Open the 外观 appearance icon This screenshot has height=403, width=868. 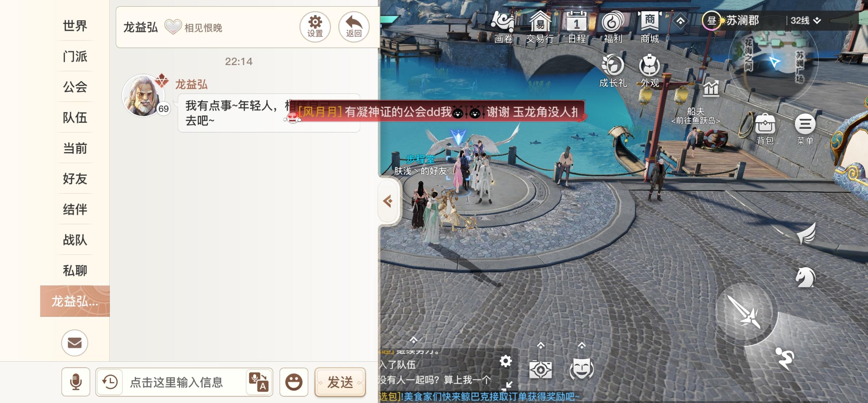coord(650,71)
